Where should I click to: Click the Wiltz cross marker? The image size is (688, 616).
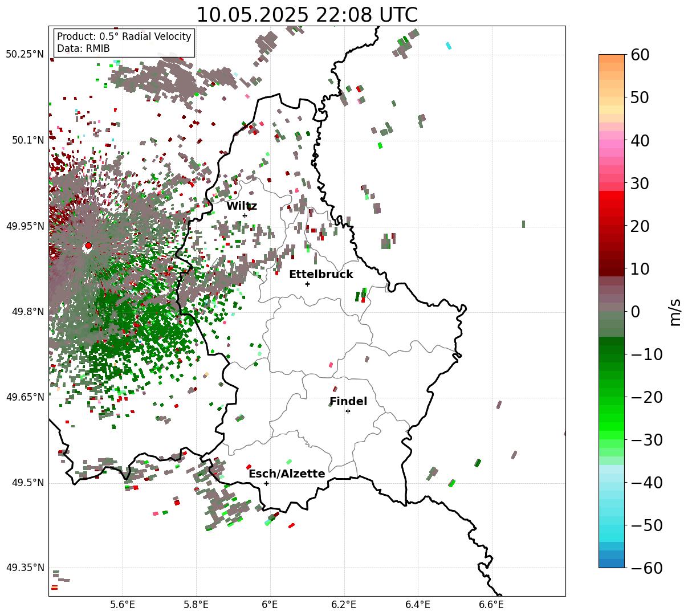[245, 215]
